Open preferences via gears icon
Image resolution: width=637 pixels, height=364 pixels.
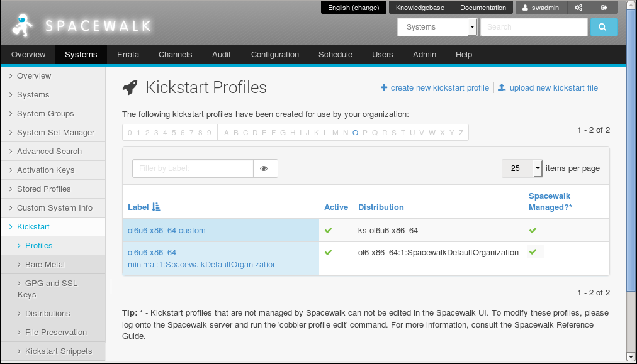pyautogui.click(x=578, y=8)
